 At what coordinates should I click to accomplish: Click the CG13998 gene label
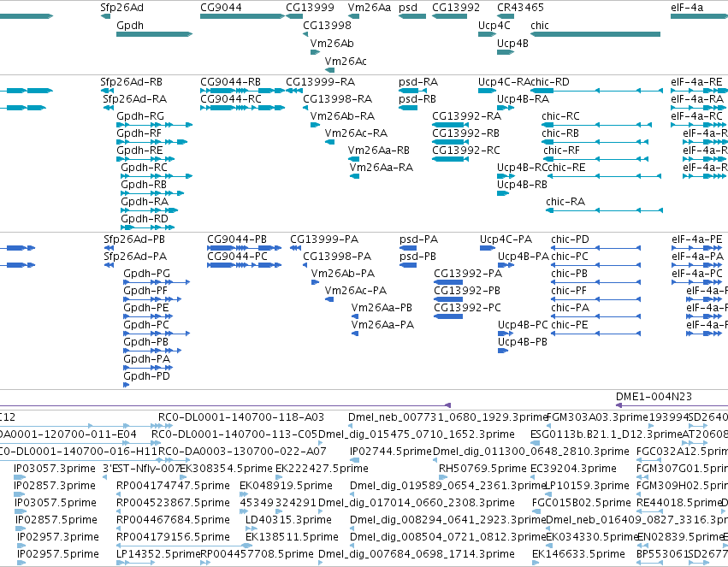coord(327,25)
